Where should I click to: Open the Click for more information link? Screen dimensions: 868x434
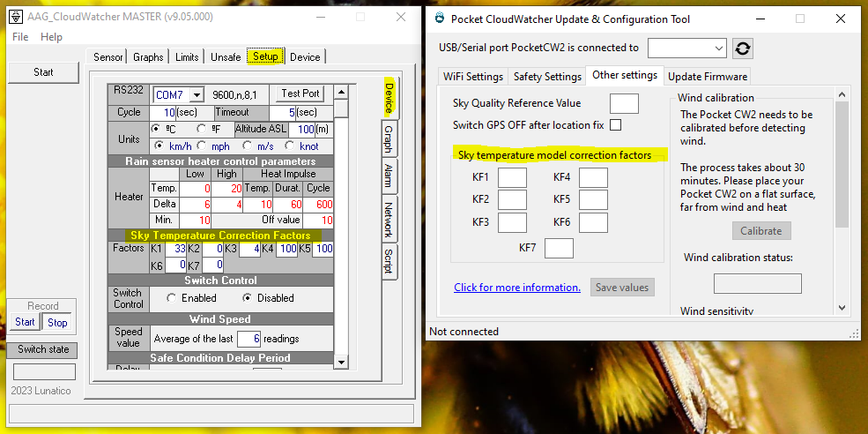click(x=516, y=288)
